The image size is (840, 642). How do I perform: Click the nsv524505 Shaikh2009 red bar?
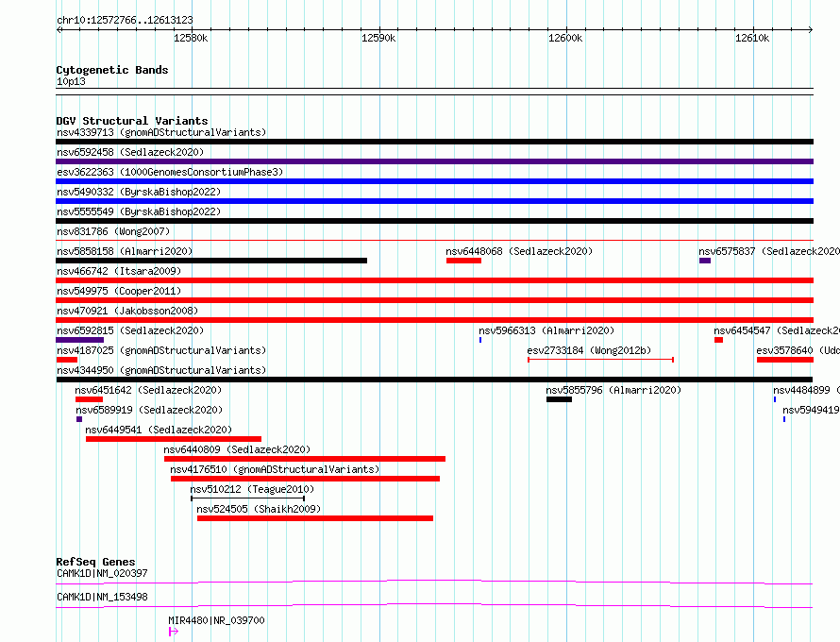(x=315, y=518)
